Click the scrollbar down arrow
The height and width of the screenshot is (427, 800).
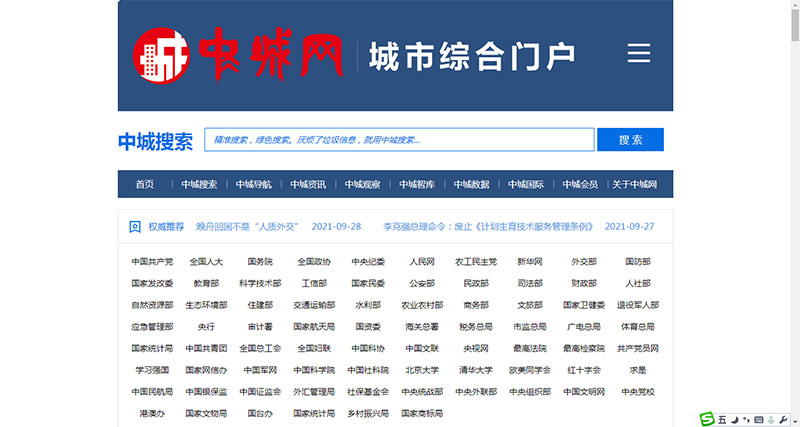(793, 421)
